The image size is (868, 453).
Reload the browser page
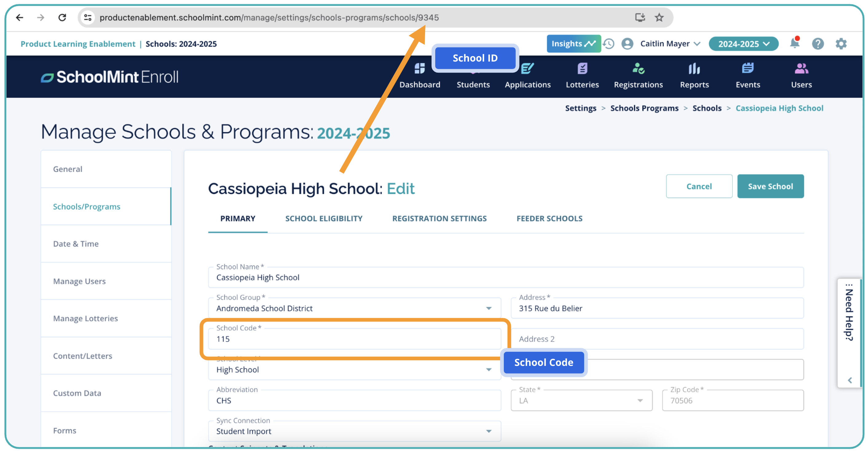coord(62,18)
